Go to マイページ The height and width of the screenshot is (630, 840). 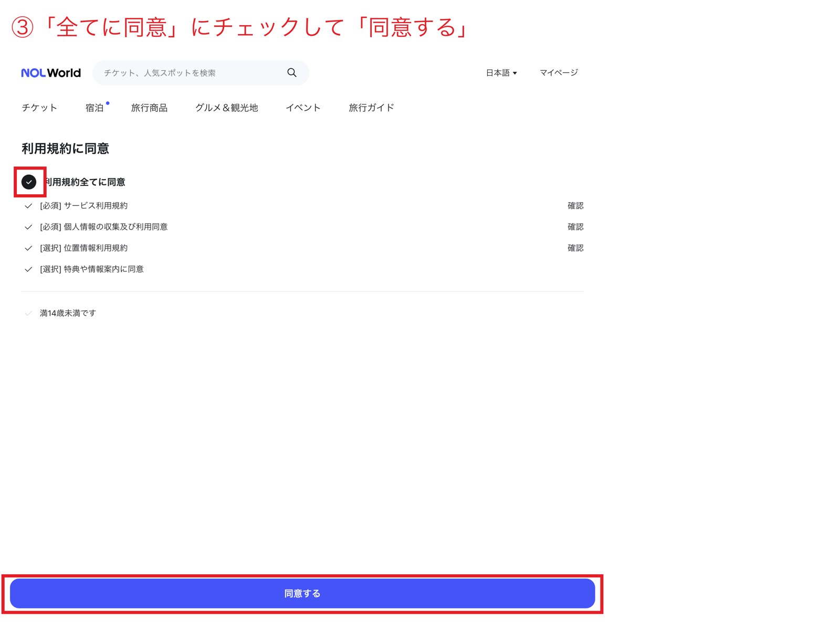tap(559, 72)
